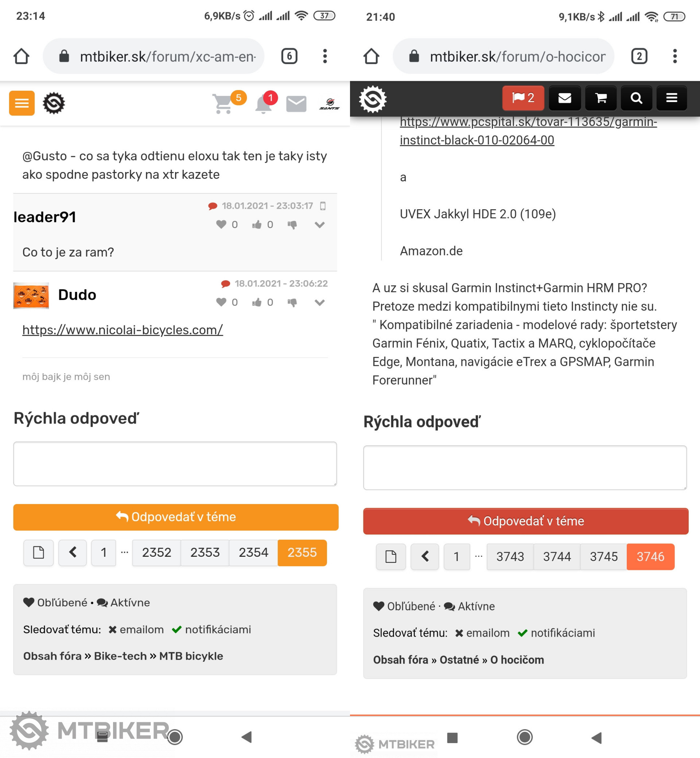Focus the left quick reply text box
The width and height of the screenshot is (700, 758).
click(x=175, y=464)
